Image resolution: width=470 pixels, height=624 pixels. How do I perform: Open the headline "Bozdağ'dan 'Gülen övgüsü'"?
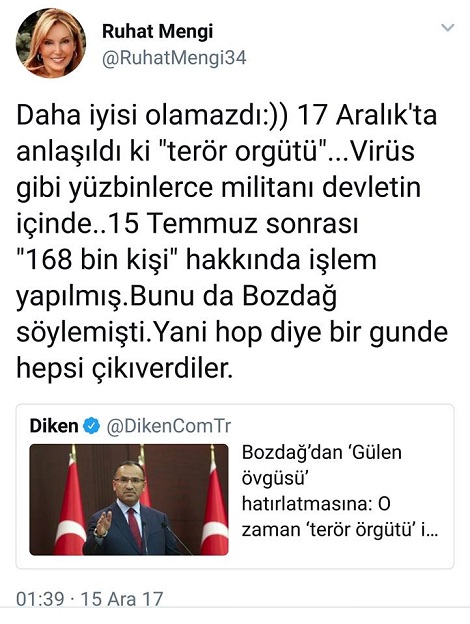tap(322, 465)
